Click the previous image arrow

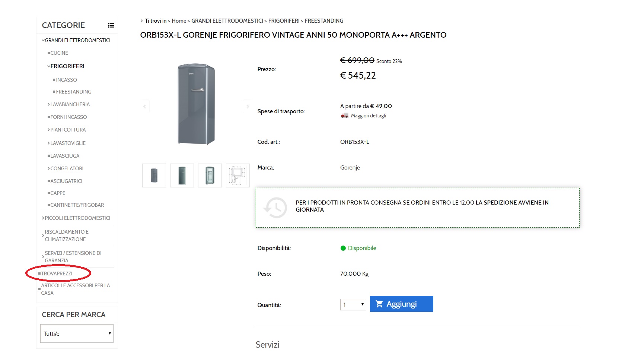[144, 107]
